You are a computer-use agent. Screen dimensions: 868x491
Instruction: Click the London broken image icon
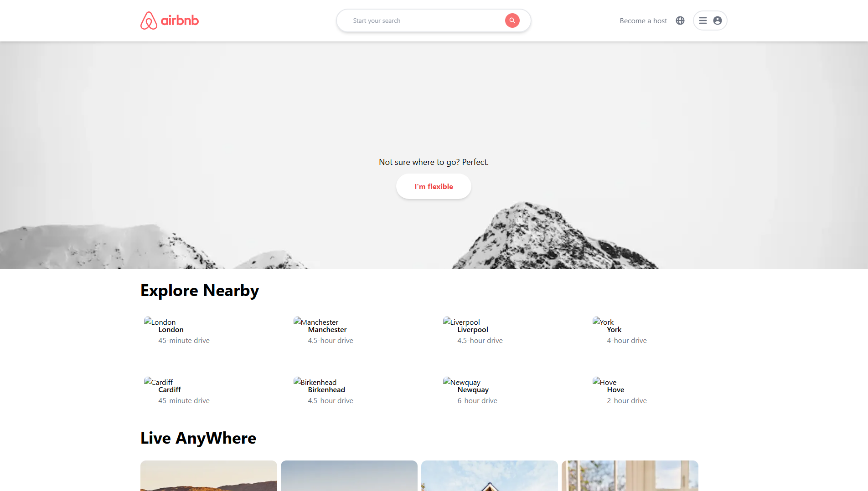148,321
